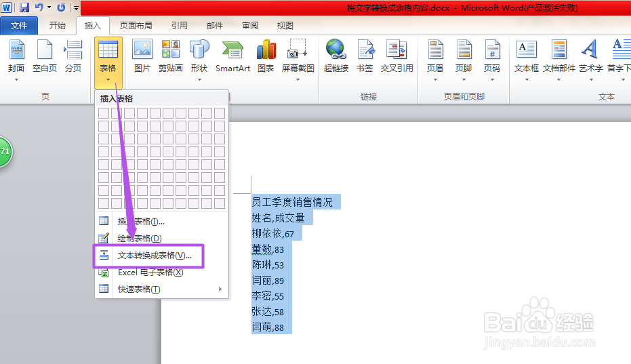Open Quick Parts (文档部件)
631x364 pixels.
click(x=559, y=56)
